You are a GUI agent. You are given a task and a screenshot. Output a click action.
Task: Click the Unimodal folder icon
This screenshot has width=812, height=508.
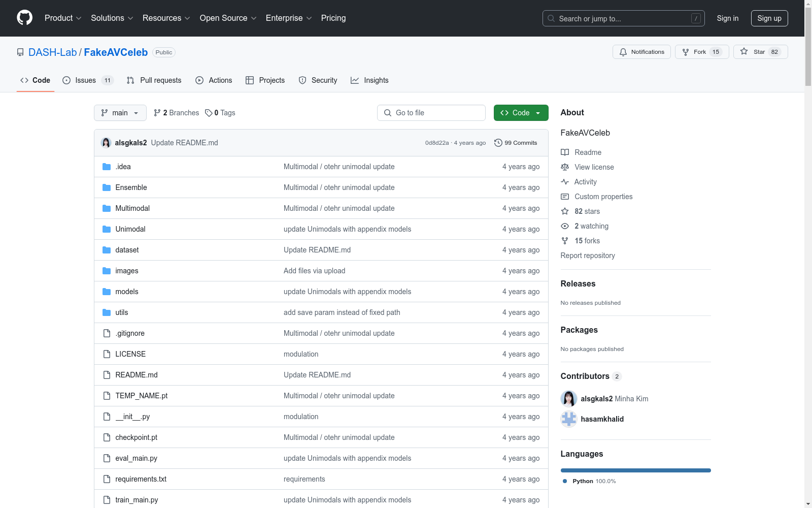107,229
